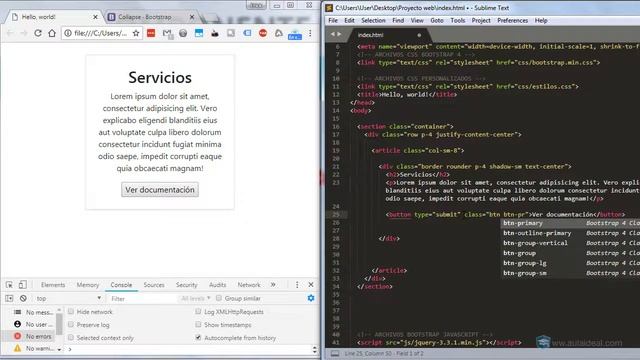Open DevTools customize menu
This screenshot has height=360, width=640.
pyautogui.click(x=297, y=284)
